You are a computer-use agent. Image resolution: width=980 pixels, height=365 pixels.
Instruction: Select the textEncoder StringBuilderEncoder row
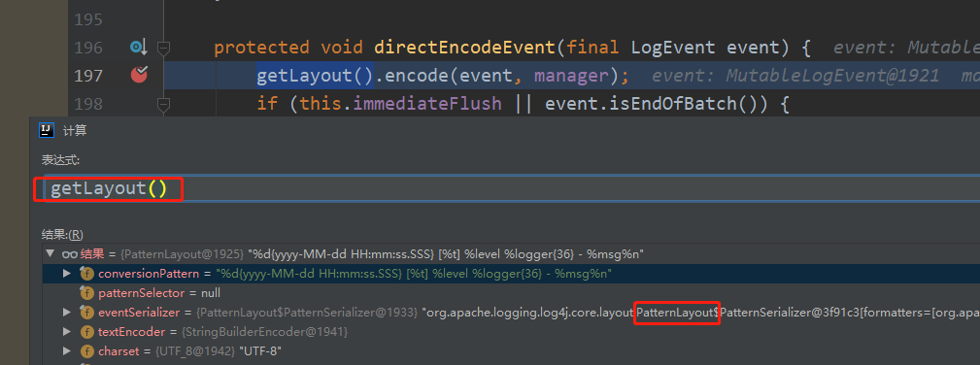[x=511, y=332]
